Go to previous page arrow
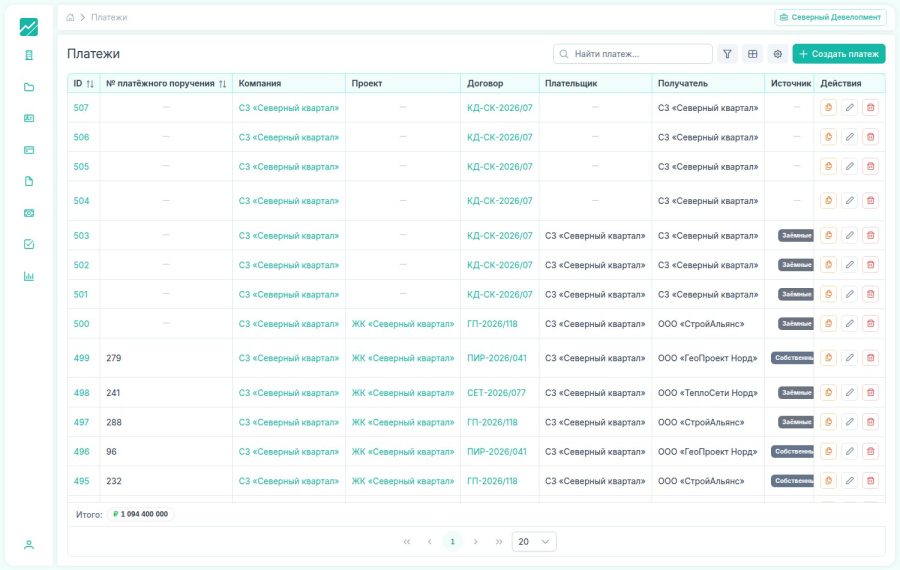900x570 pixels. (429, 542)
